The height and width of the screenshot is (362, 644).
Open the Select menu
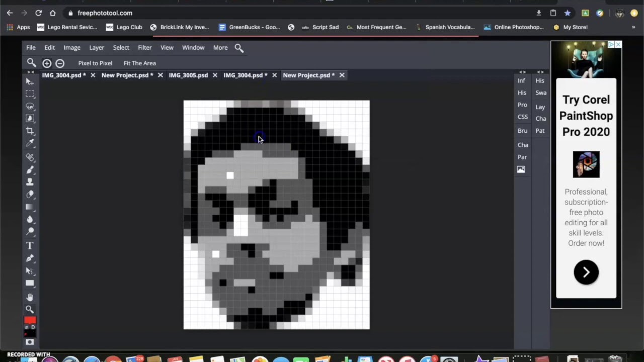pos(121,47)
